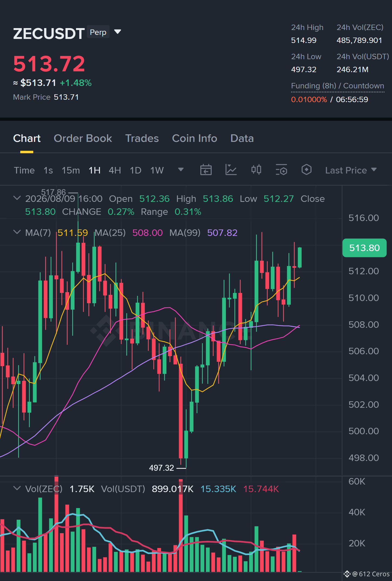Click the Mark Price 513.71 value
This screenshot has width=392, height=581.
tap(66, 97)
